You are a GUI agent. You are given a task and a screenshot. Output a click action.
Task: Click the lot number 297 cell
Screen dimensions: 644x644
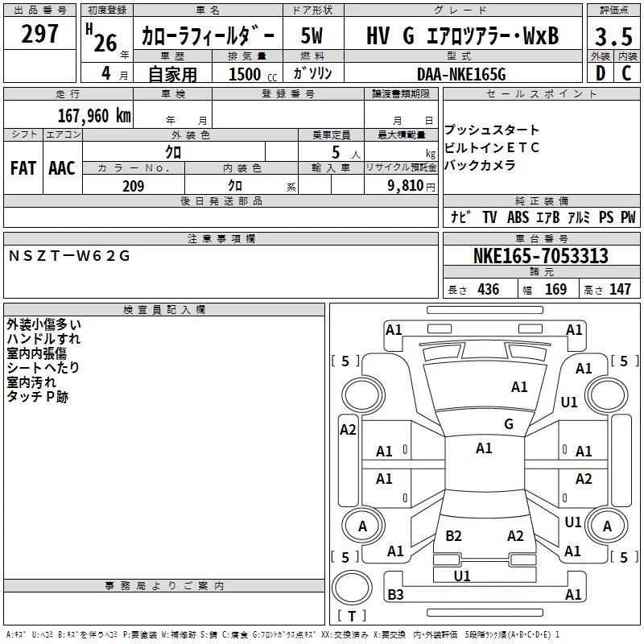[x=39, y=34]
